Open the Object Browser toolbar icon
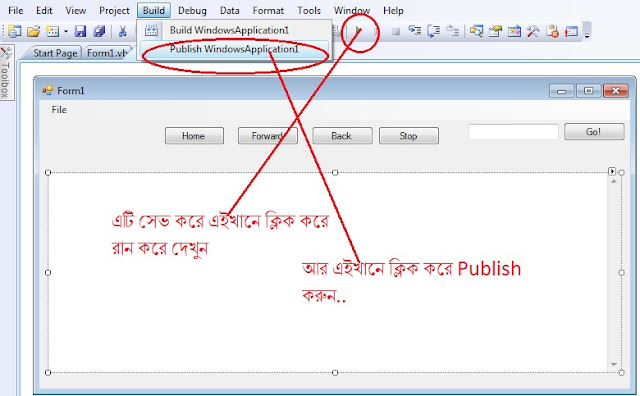The image size is (640, 396). coord(514,31)
